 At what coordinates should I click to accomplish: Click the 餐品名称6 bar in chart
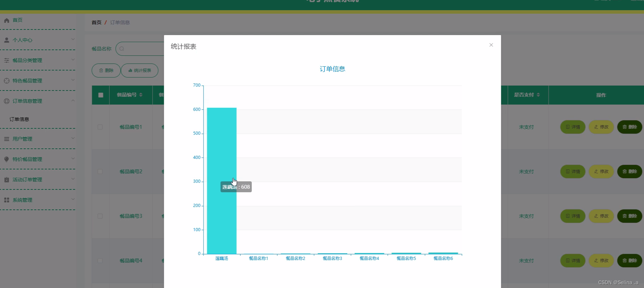click(x=443, y=253)
